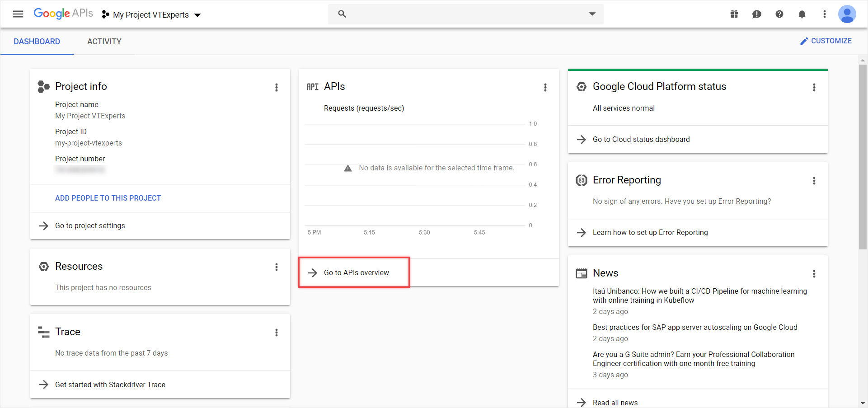Viewport: 868px width, 408px height.
Task: Open the My Project VTExperts project selector
Action: (151, 14)
